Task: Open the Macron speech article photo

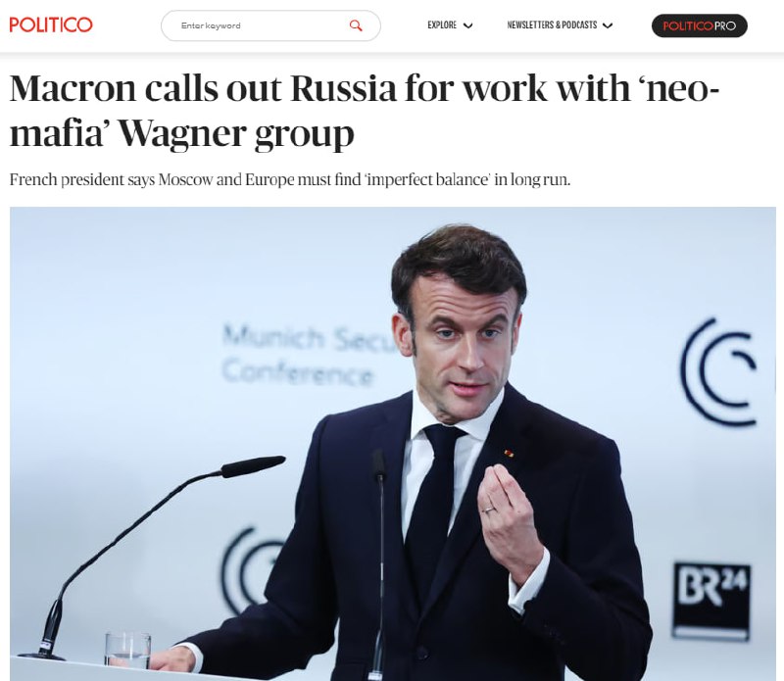Action: [x=393, y=444]
